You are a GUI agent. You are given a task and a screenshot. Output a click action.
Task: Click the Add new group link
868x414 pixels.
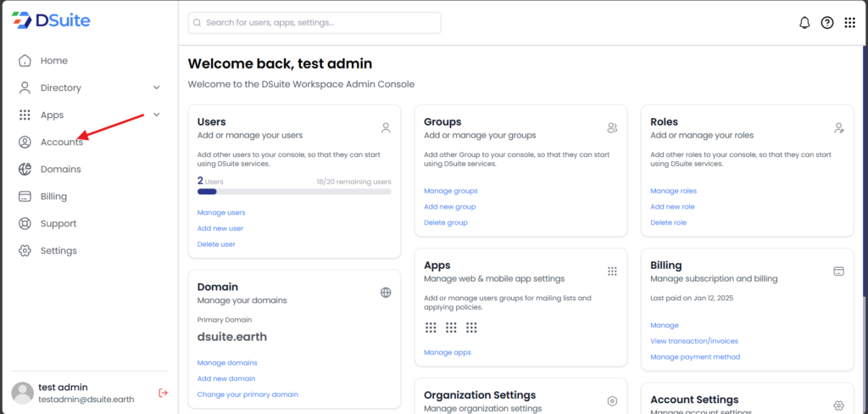point(449,206)
